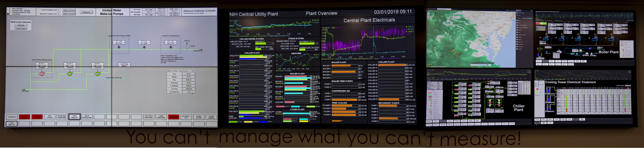Enable the Satellite layer checkbox

coord(517,21)
